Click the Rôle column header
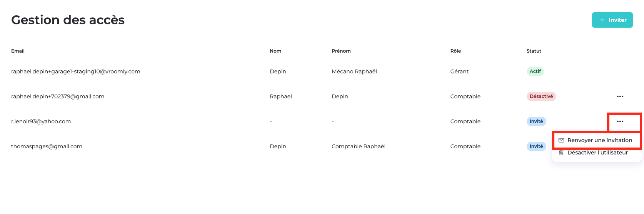 coord(455,51)
